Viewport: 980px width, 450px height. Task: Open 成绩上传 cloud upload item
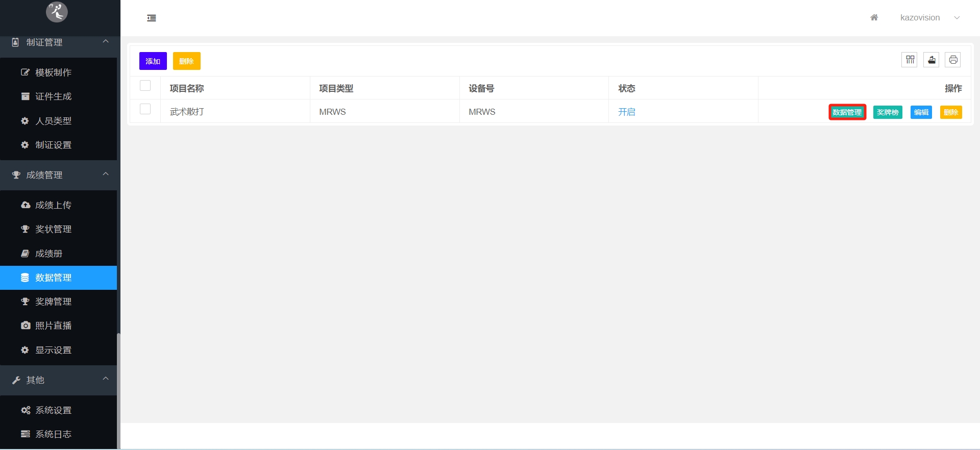(53, 205)
